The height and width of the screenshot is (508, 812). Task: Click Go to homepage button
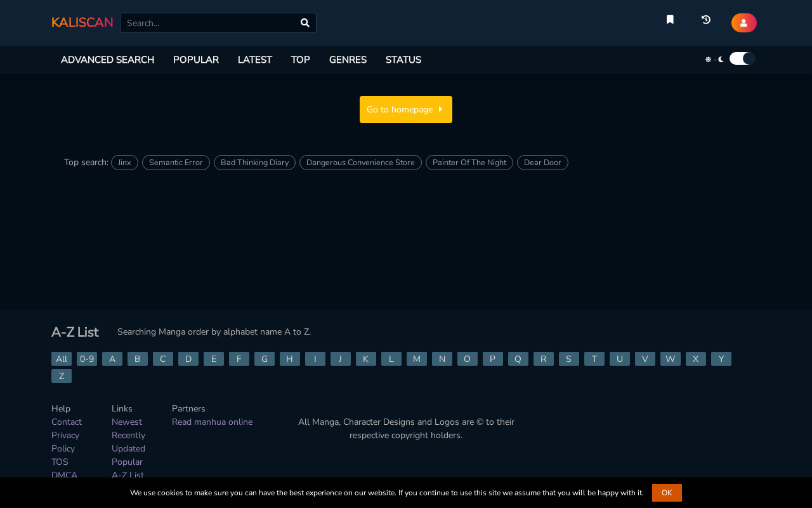pyautogui.click(x=406, y=109)
